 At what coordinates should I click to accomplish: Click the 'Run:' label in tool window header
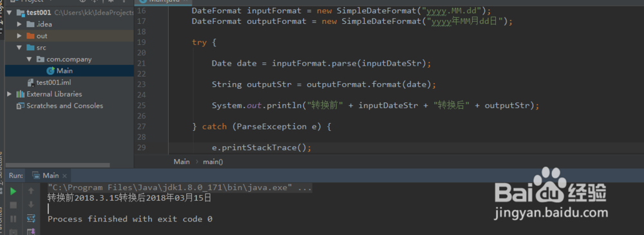coord(16,175)
